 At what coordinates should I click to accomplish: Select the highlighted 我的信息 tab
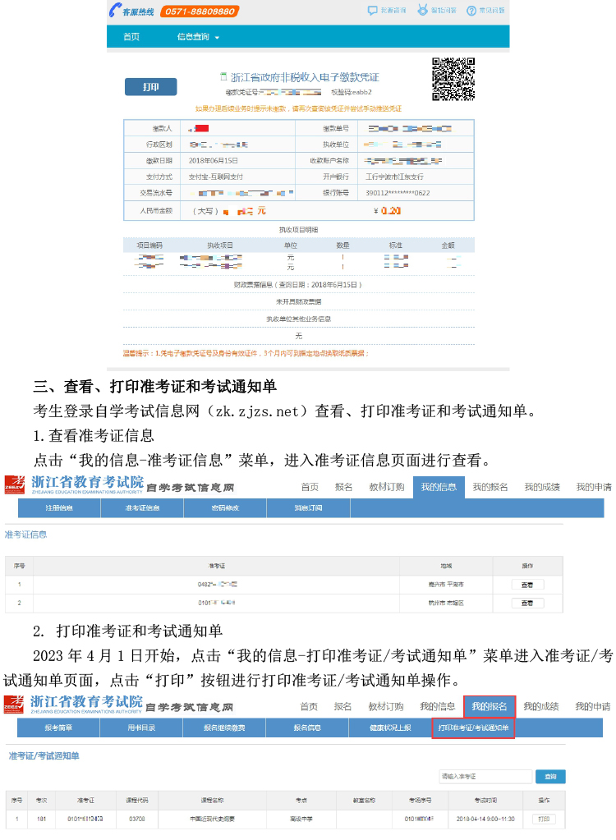(439, 487)
